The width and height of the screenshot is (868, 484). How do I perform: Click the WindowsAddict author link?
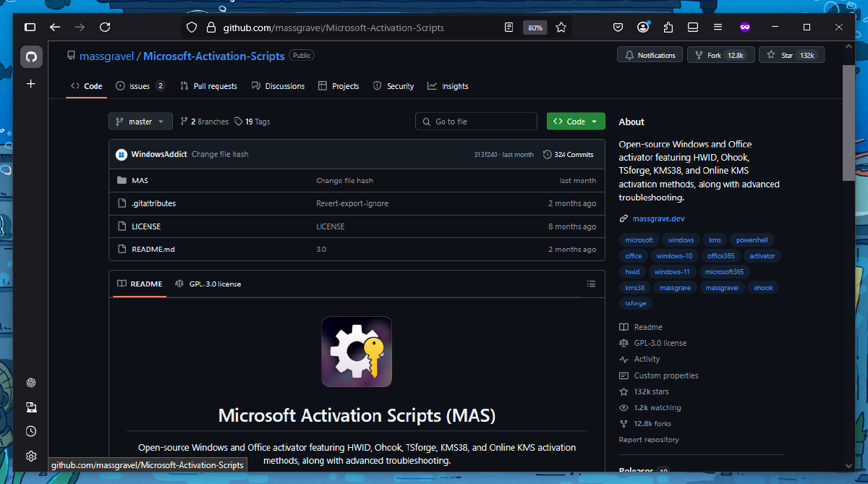tap(159, 154)
